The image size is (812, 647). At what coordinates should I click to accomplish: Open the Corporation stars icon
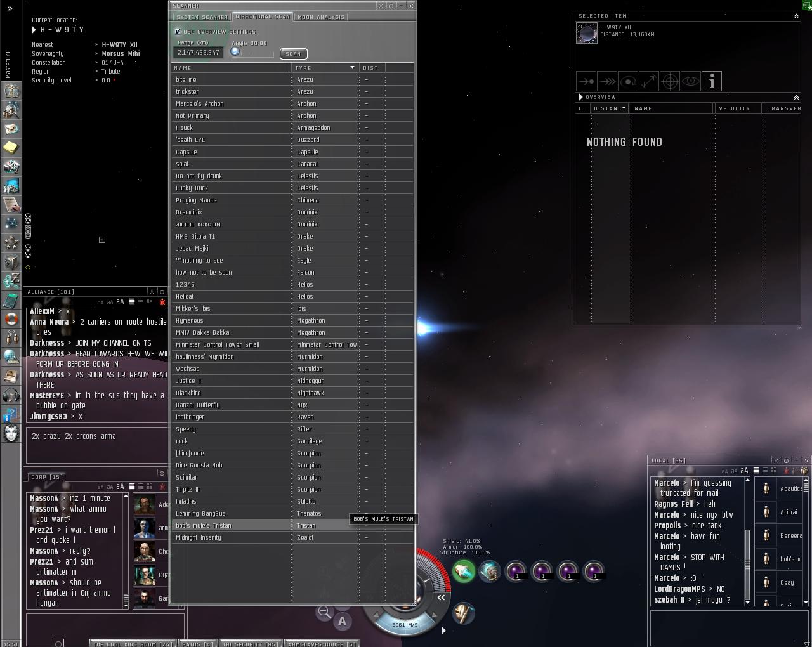[x=11, y=242]
